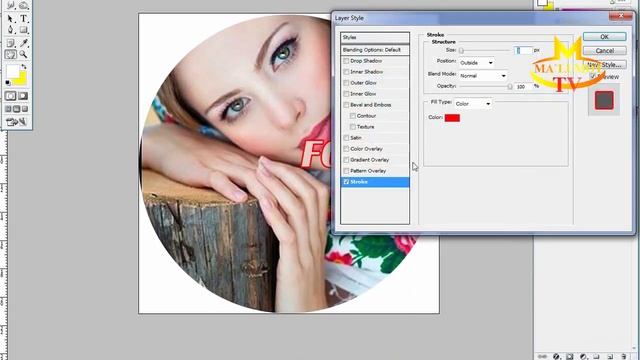
Task: Choose Standard Screen mode icon
Action: (x=8, y=109)
